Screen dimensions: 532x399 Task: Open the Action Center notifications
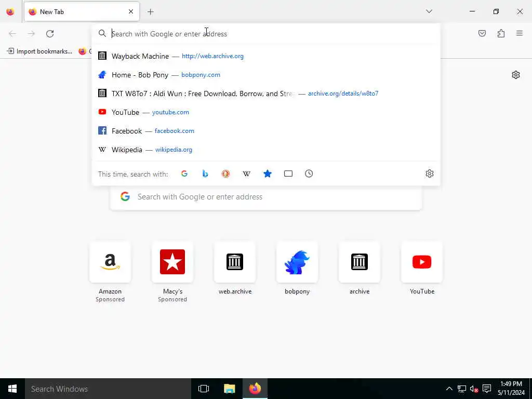tap(487, 389)
